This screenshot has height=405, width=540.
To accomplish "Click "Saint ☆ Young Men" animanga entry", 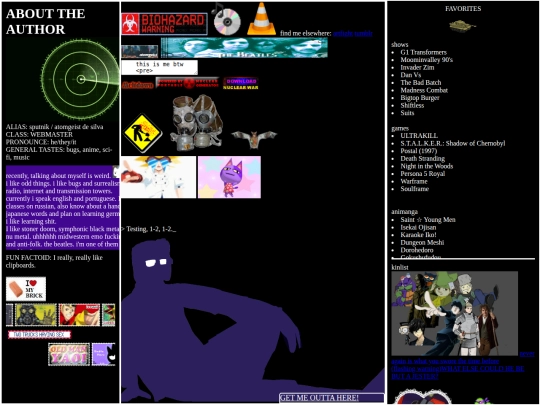I will pos(428,220).
